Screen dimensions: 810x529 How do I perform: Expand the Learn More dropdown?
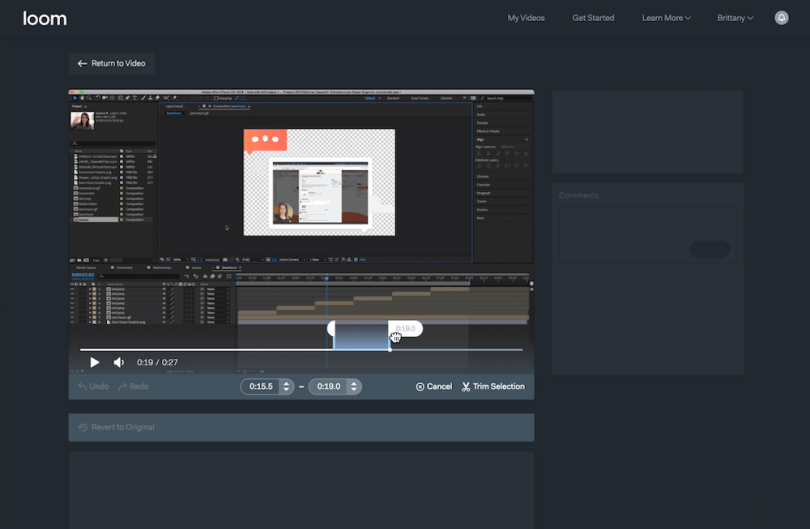666,18
